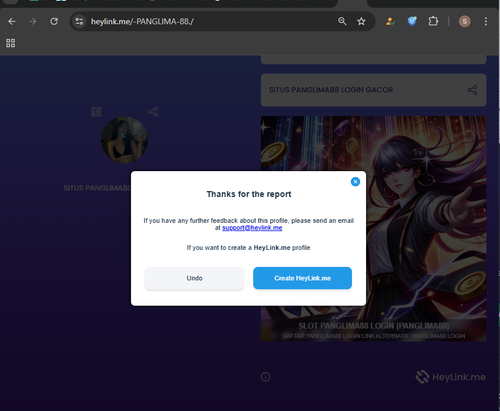Share the SITUS PANGLIMA88 LOGIN GACOR link

tap(472, 90)
